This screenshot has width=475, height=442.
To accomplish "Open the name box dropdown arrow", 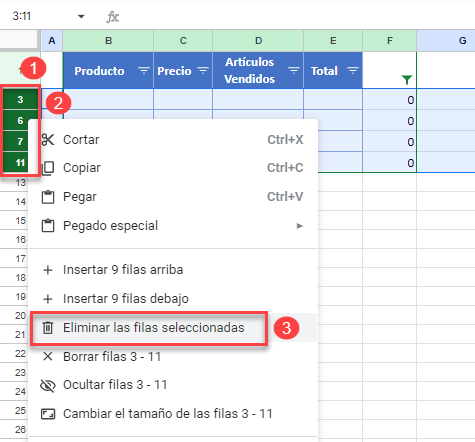I will [x=81, y=16].
